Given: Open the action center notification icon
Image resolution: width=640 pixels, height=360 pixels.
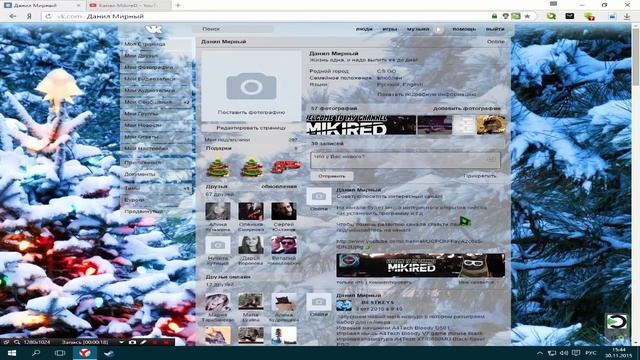Looking at the screenshot, I should (576, 353).
